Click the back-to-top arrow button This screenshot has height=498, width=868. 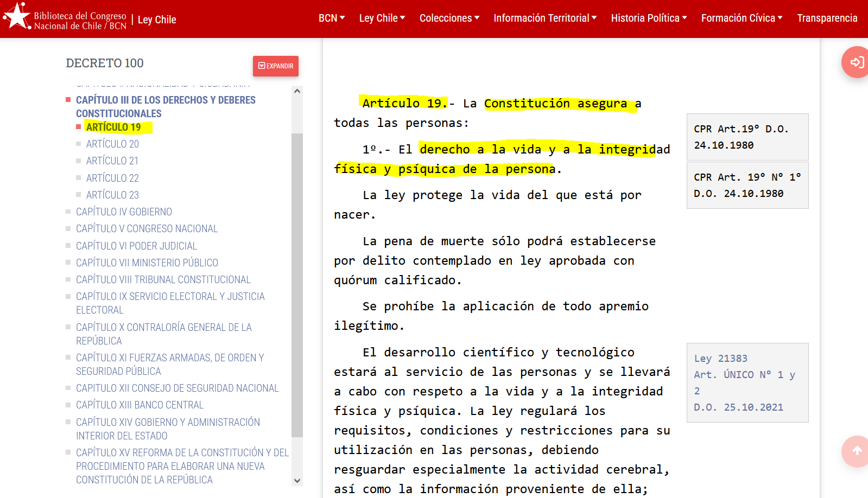click(857, 451)
